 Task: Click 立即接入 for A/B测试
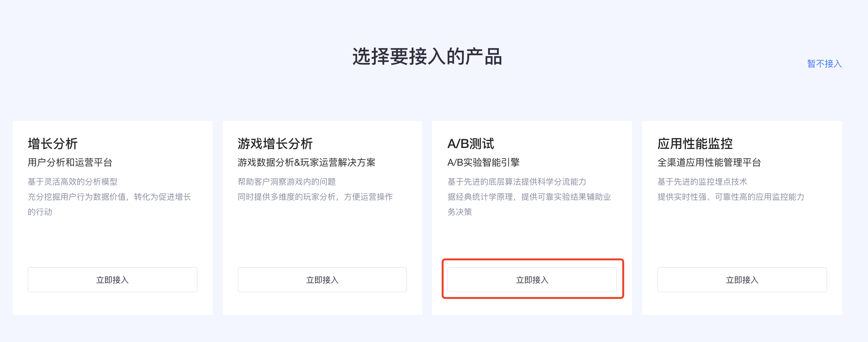pyautogui.click(x=532, y=280)
